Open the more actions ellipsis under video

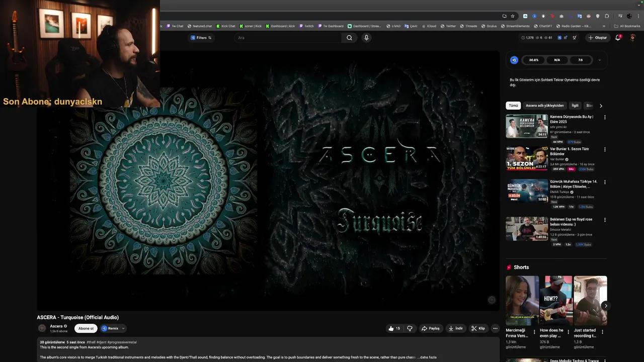tap(495, 328)
